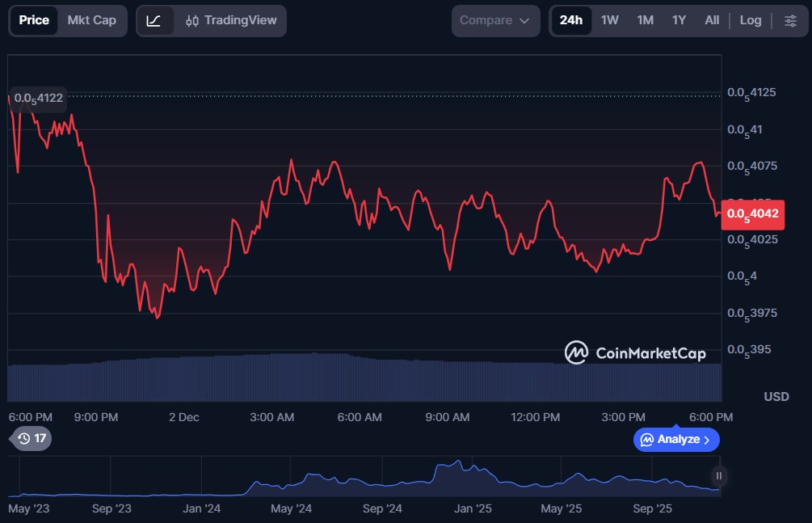Show the All time range
Viewport: 812px width, 523px height.
pos(711,20)
